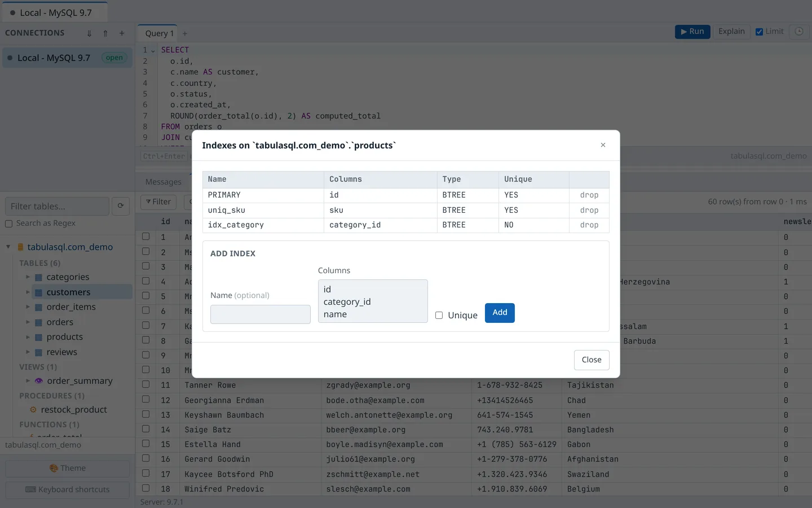
Task: Select the checkbox for row 11 Tanner Rowe
Action: (146, 384)
